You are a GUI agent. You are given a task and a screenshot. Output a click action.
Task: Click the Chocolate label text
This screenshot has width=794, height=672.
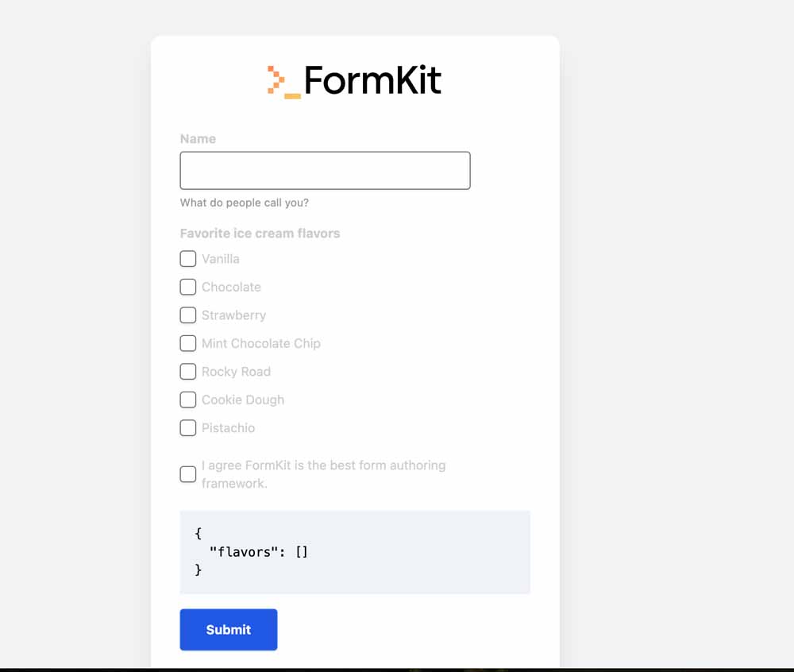tap(231, 287)
